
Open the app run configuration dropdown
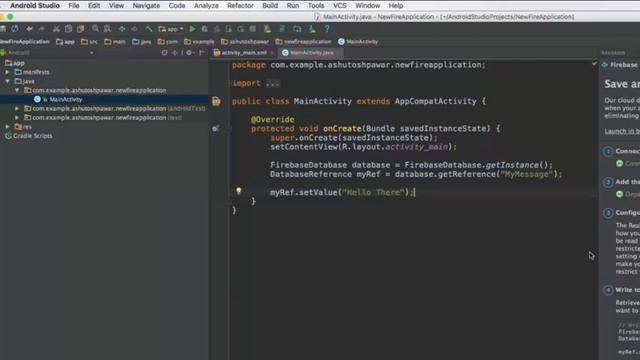171,29
